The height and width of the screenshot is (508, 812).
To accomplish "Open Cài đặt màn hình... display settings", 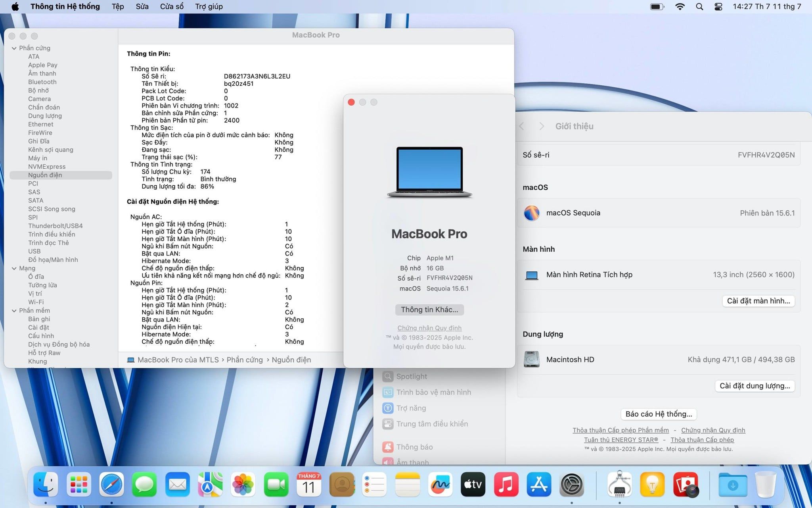I will [758, 301].
